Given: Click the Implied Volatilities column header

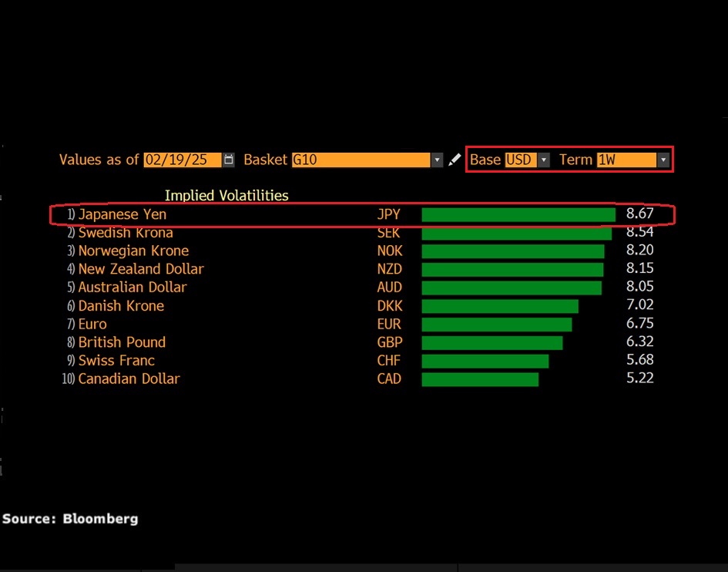Looking at the screenshot, I should tap(226, 196).
